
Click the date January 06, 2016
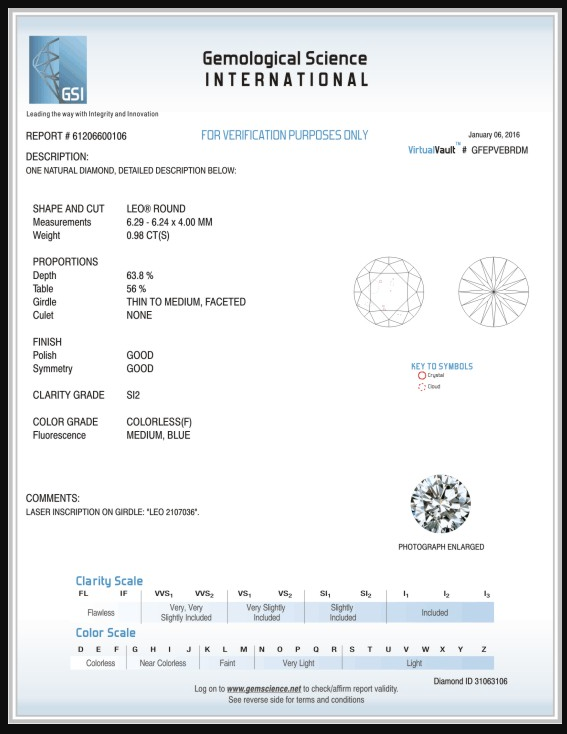(494, 135)
